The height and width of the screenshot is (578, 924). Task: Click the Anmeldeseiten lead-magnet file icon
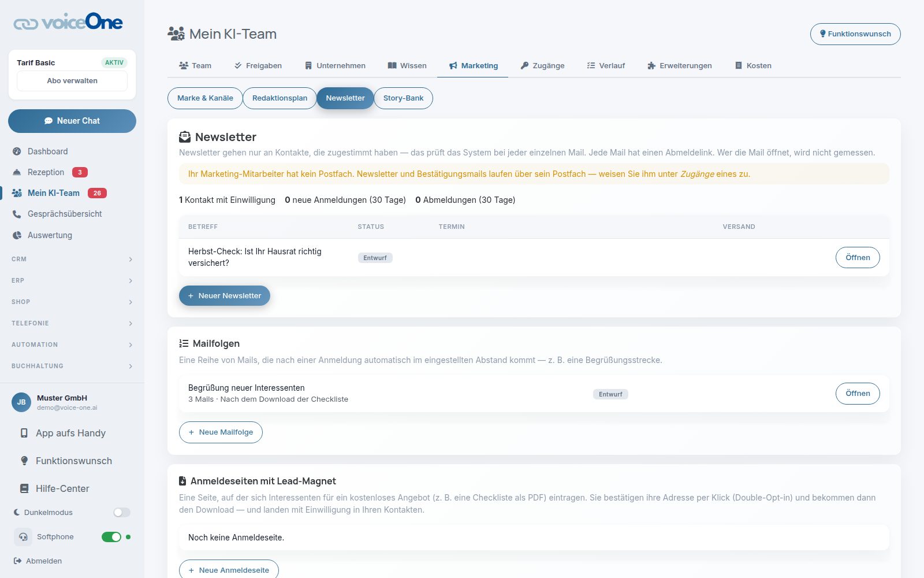click(182, 481)
